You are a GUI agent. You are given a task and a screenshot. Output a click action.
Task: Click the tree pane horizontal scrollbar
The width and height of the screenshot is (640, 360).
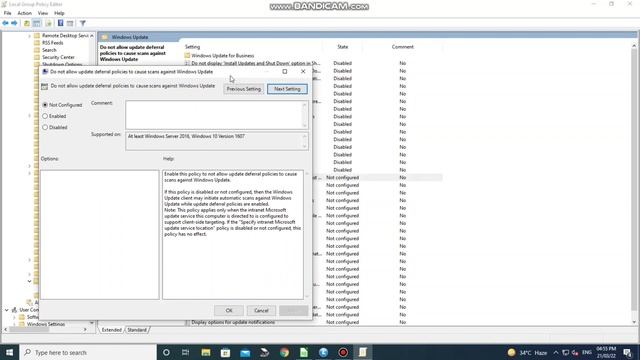pos(46,329)
